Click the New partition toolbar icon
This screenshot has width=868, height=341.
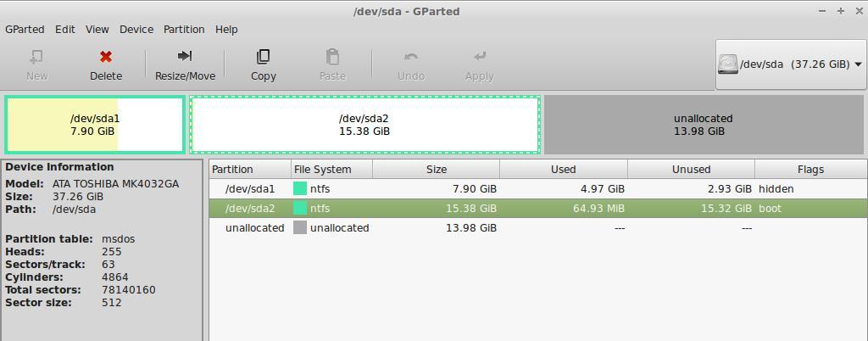(x=36, y=57)
